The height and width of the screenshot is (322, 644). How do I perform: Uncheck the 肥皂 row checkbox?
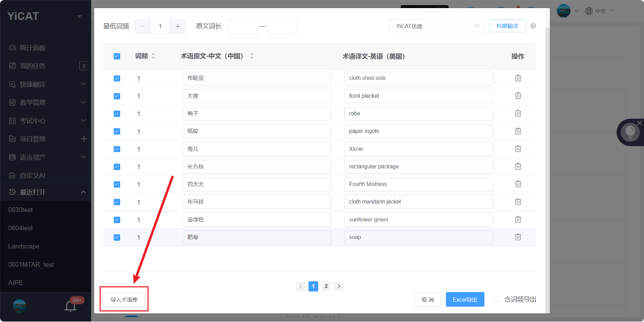tap(117, 237)
